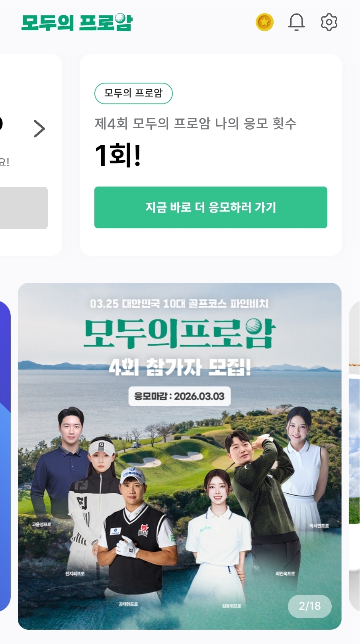360x644 pixels.
Task: Tap the 4회 참가자 모집! headline
Action: pyautogui.click(x=180, y=367)
